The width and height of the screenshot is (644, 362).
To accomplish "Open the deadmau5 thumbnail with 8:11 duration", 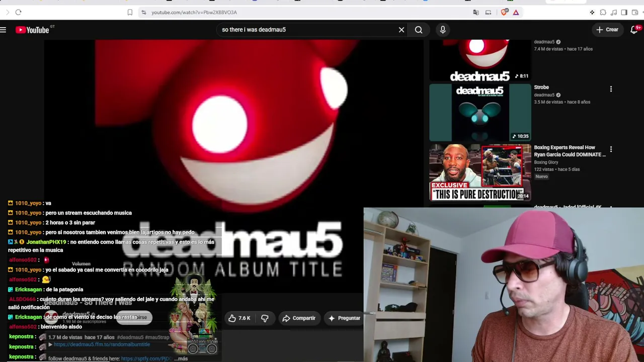I will (480, 60).
